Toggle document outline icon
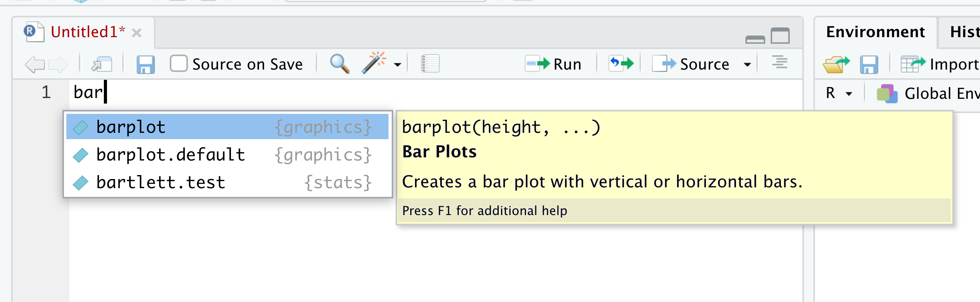980x302 pixels. pyautogui.click(x=779, y=63)
